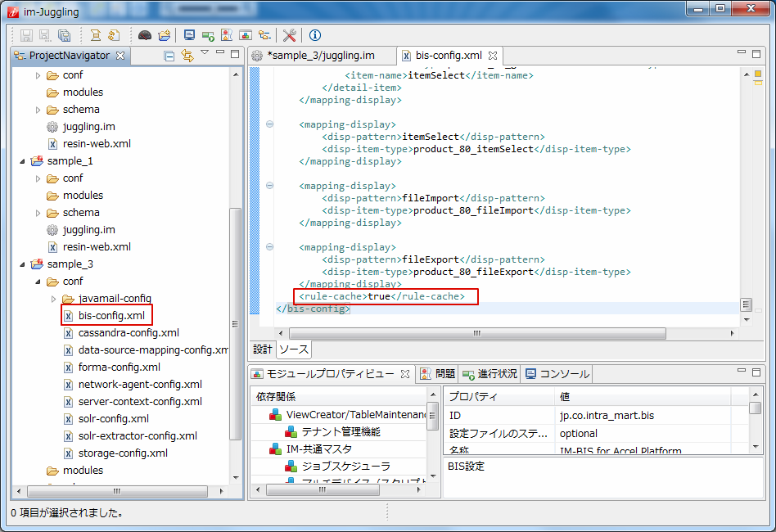Close the bis-config.xml editor tab
Viewport: 776px width, 532px height.
[x=493, y=56]
